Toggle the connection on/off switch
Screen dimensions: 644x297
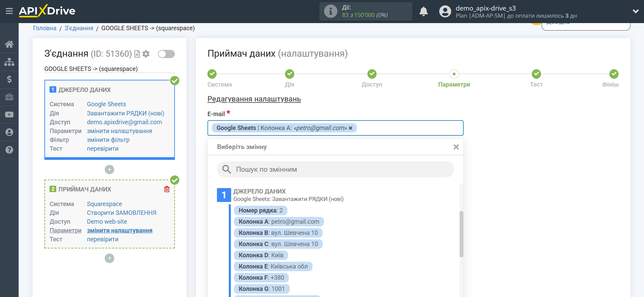(x=166, y=54)
